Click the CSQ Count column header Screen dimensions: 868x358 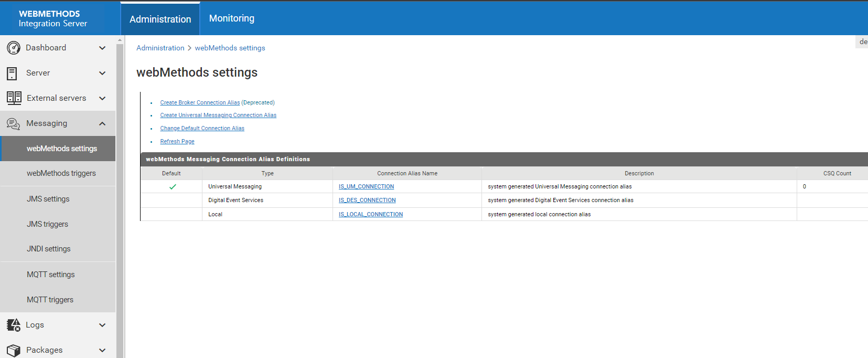(x=837, y=173)
